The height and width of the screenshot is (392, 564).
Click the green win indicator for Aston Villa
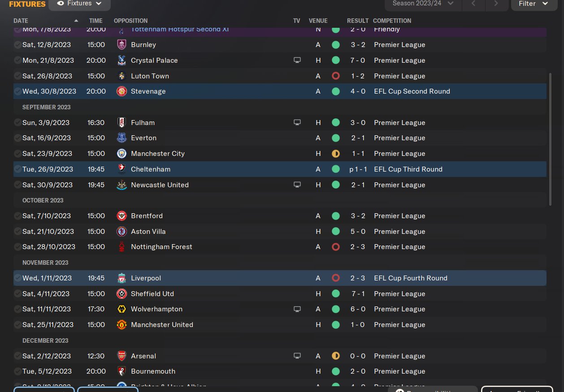point(335,232)
